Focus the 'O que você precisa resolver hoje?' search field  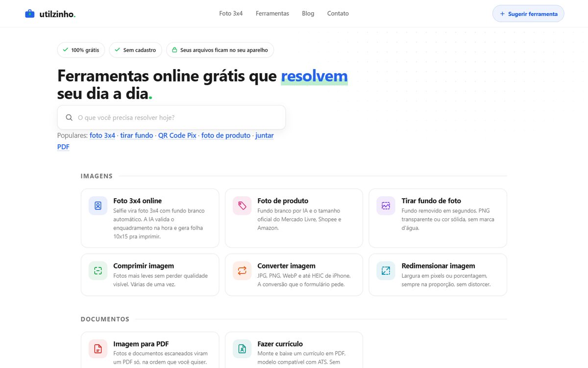171,118
